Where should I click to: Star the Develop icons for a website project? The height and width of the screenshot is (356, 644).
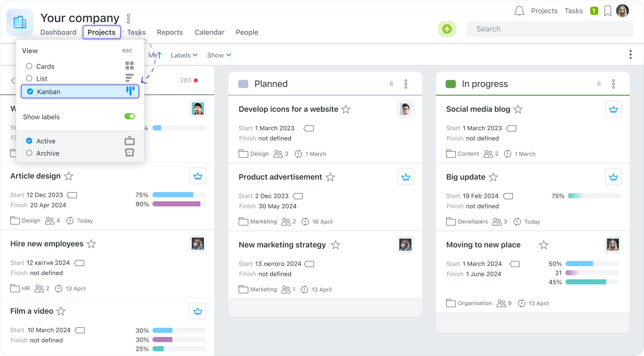[x=346, y=110]
